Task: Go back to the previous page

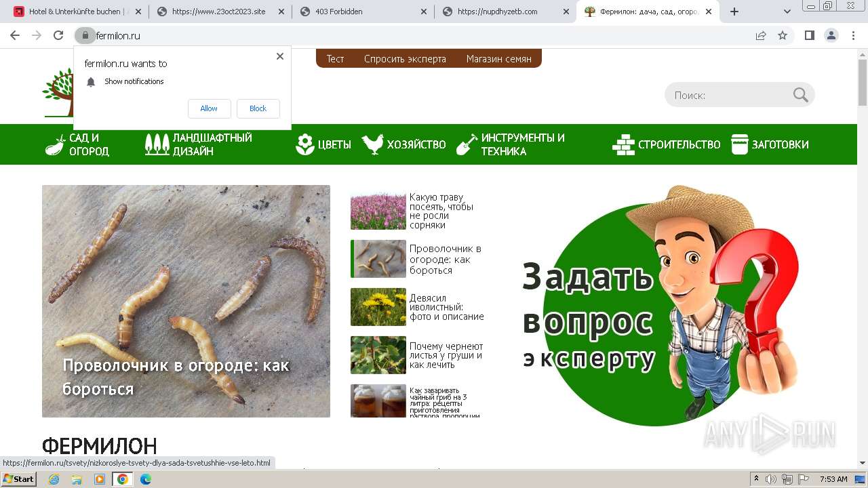Action: (x=15, y=35)
